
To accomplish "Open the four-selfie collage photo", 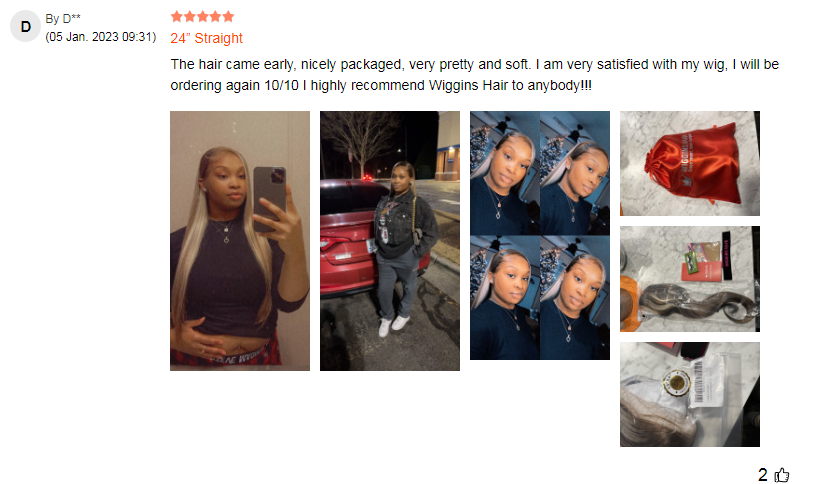I will 540,235.
